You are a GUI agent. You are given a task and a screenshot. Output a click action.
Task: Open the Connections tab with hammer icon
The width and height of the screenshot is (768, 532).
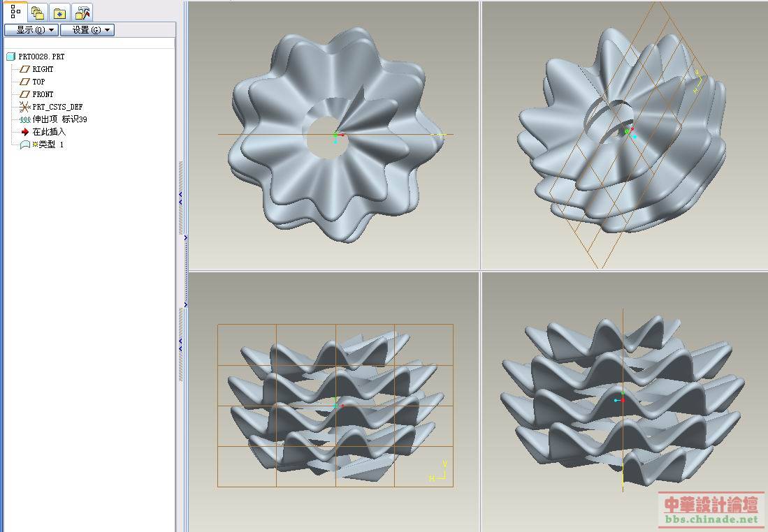click(x=82, y=13)
